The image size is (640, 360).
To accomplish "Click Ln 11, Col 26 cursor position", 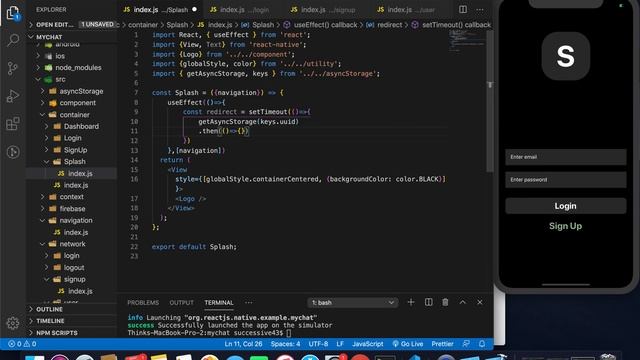I will pos(243,344).
